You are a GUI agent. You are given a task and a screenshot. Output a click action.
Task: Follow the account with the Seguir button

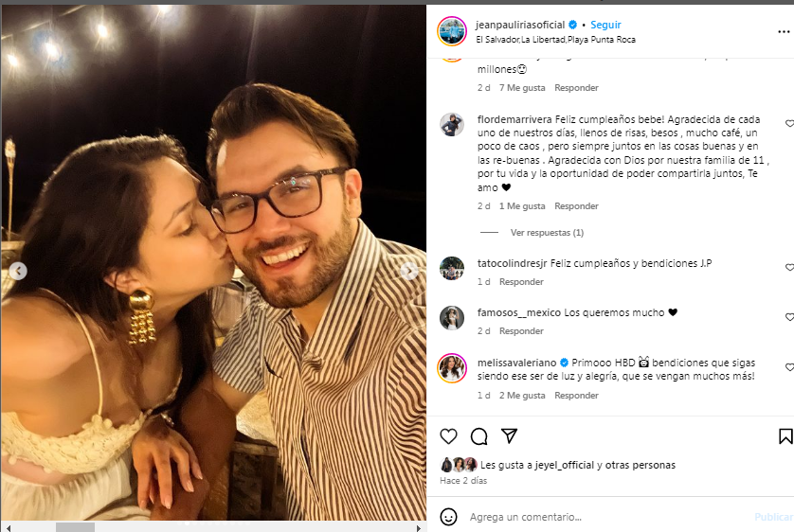coord(605,25)
